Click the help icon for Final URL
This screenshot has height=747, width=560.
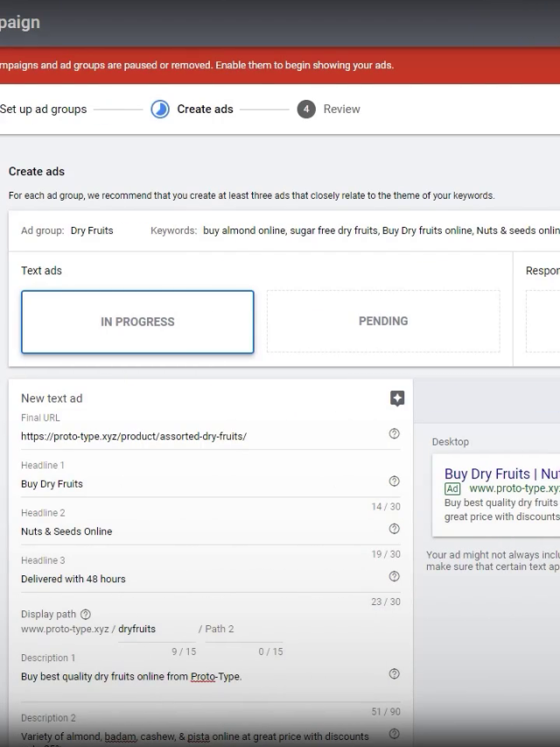tap(394, 434)
